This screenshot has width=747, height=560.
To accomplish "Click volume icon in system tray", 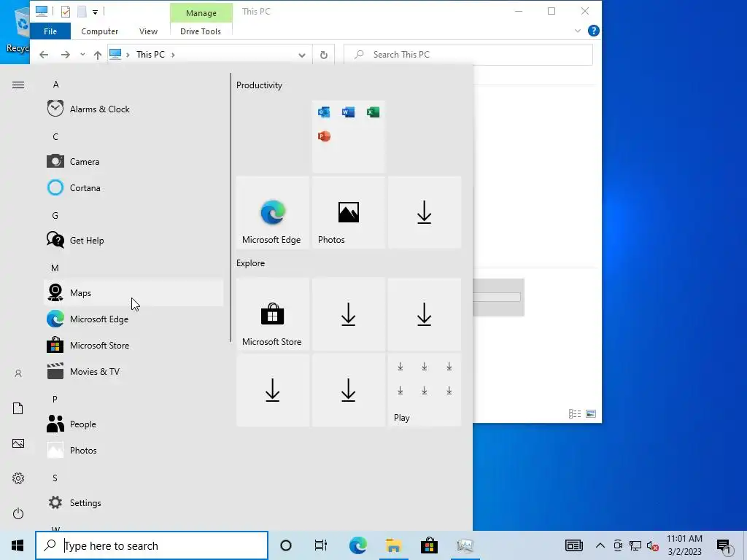I will point(653,545).
